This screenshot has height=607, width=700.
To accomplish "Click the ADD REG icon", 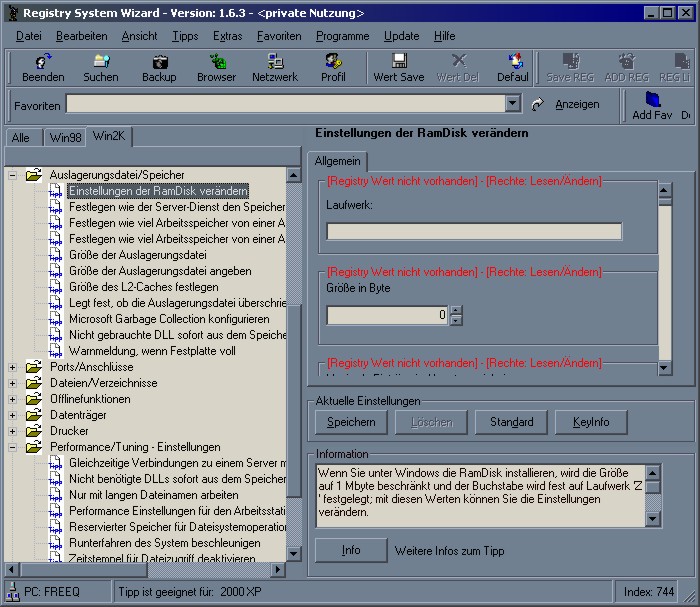I will click(x=627, y=61).
